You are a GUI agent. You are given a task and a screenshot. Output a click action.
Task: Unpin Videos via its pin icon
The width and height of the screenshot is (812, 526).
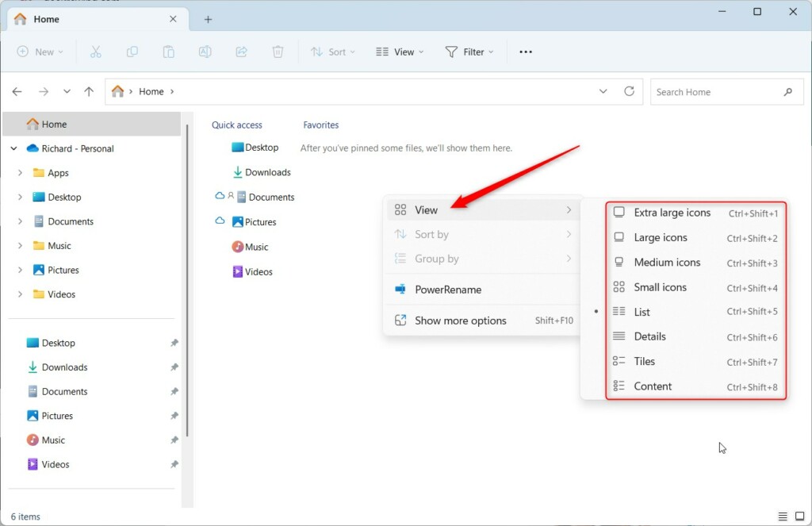point(174,464)
